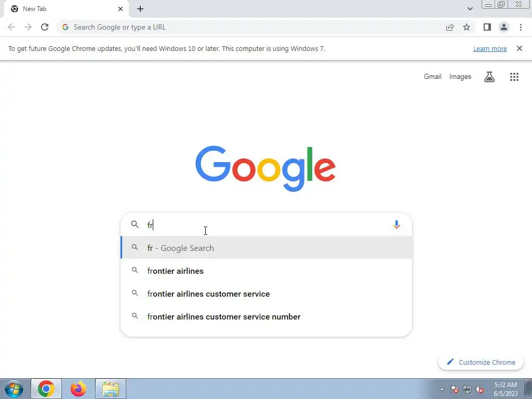Viewport: 532px width, 399px height.
Task: Choose the 'frontier airlines' suggestion
Action: tap(267, 271)
